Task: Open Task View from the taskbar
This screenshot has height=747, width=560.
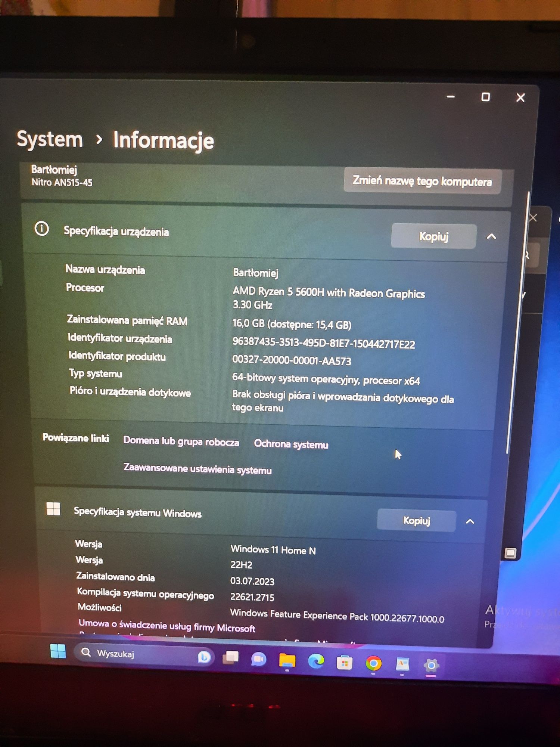Action: 231,658
